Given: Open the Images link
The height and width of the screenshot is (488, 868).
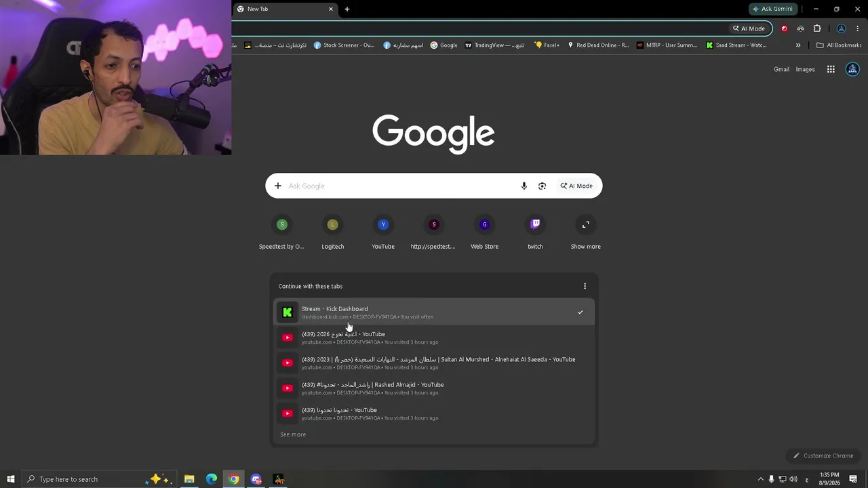Looking at the screenshot, I should pyautogui.click(x=805, y=69).
